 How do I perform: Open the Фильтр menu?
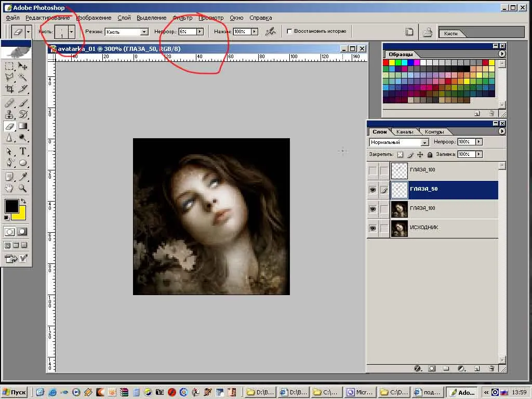(182, 18)
